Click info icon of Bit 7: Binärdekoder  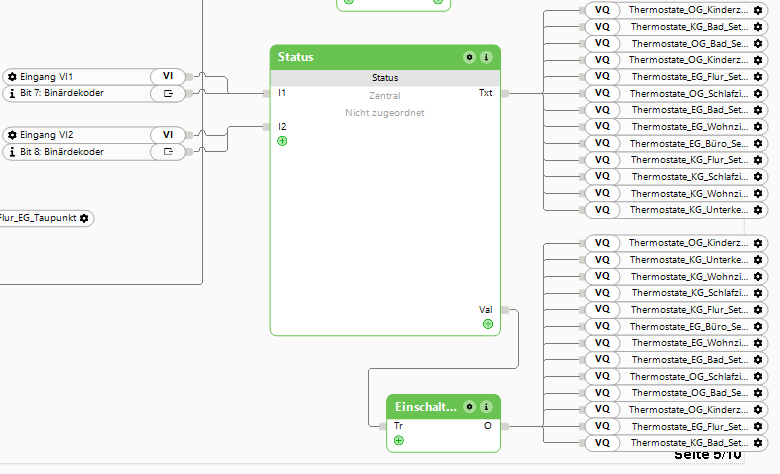click(12, 94)
